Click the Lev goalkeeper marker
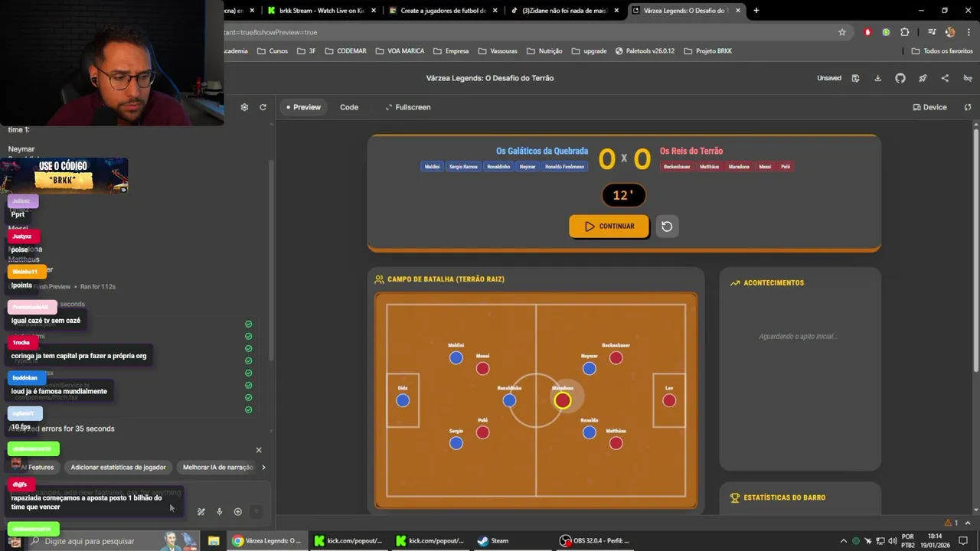The width and height of the screenshot is (980, 551). pyautogui.click(x=669, y=400)
